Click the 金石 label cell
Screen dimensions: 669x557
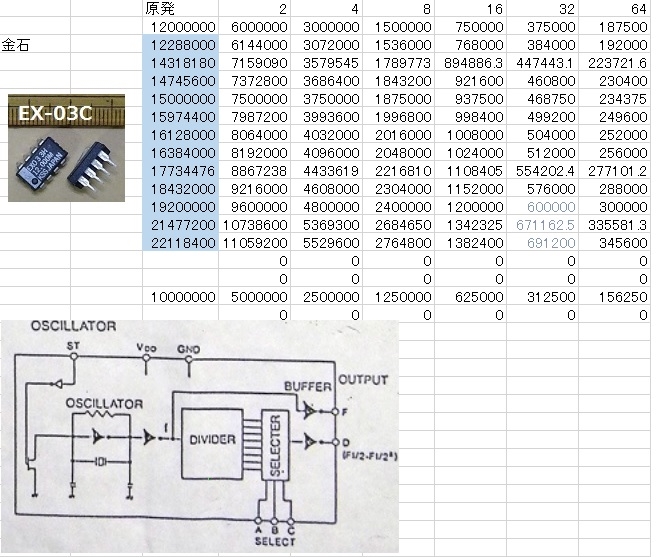(x=35, y=45)
